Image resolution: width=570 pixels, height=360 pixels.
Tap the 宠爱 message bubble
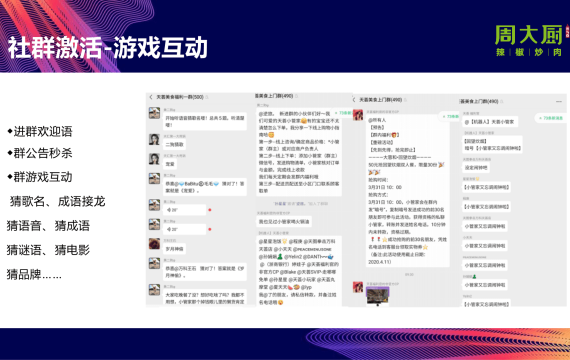170,164
